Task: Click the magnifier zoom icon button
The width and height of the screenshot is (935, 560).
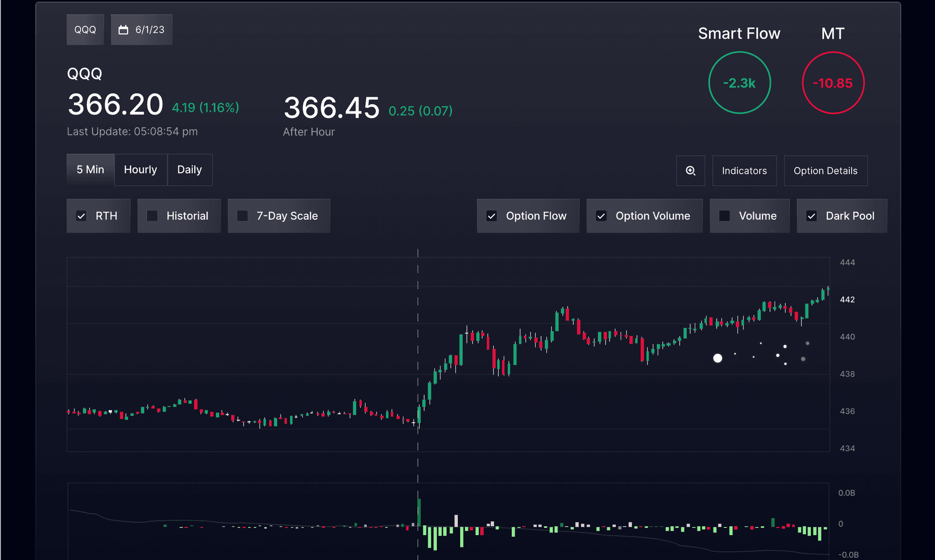Action: click(x=691, y=170)
